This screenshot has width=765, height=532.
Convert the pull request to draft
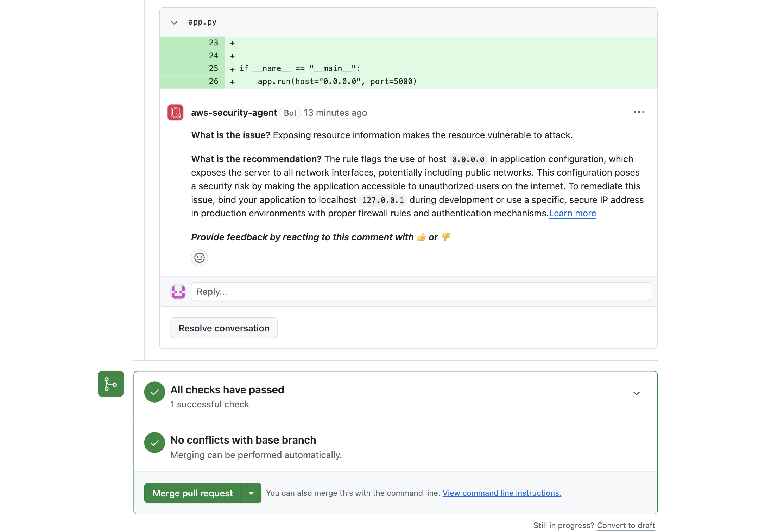point(626,525)
